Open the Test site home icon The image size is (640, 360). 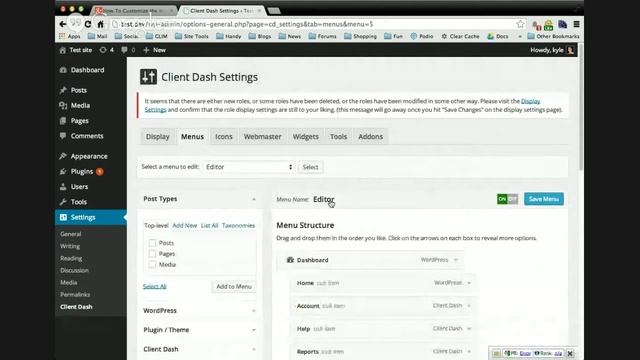(x=62, y=50)
